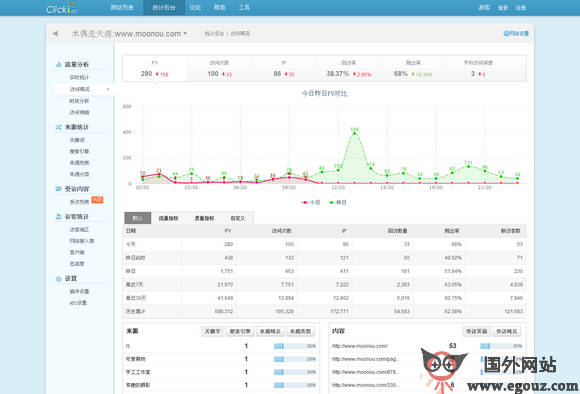This screenshot has height=394, width=580.
Task: Open 网站设置 link at top right
Action: tap(516, 33)
